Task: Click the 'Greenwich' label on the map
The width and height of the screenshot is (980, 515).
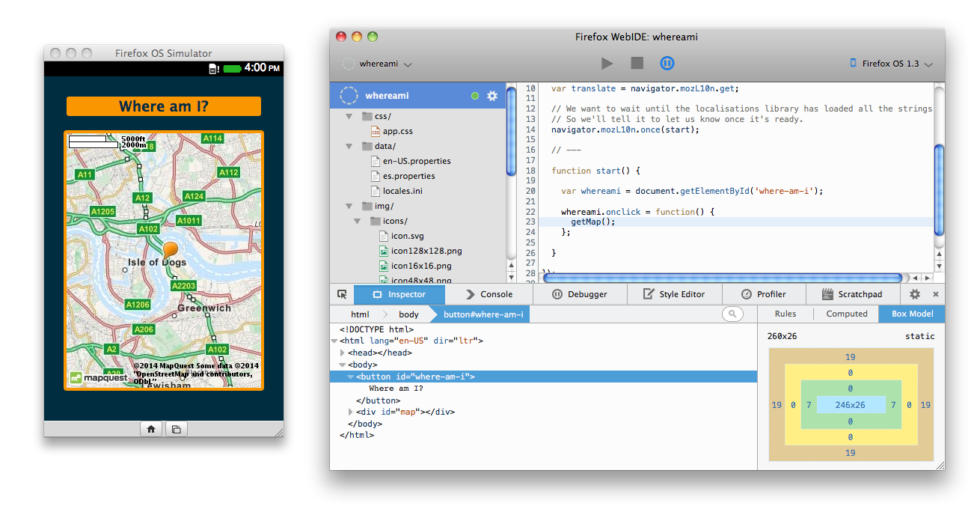Action: [204, 308]
